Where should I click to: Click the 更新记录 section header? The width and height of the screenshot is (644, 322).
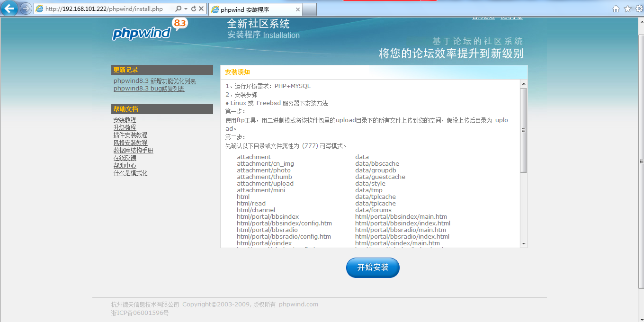[162, 70]
